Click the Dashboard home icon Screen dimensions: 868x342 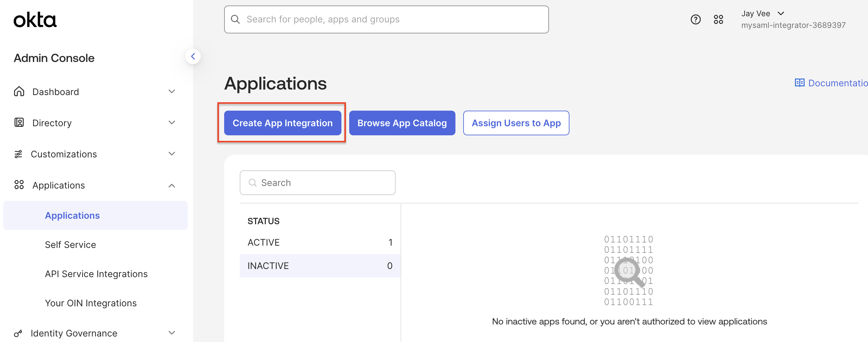click(19, 91)
